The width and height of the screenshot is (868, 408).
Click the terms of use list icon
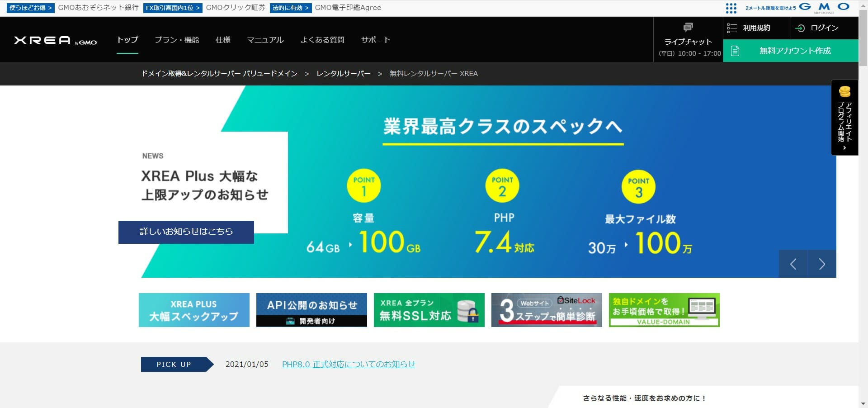tap(732, 28)
